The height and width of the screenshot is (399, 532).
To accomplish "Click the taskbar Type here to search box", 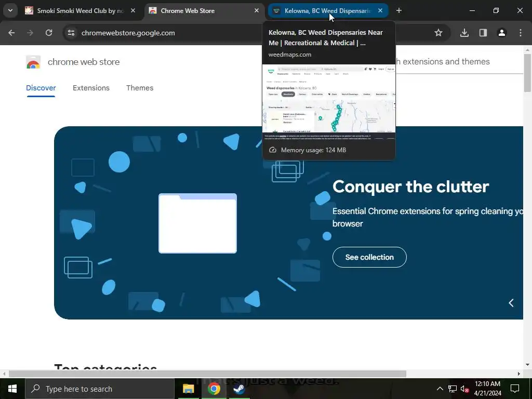I will (100, 389).
